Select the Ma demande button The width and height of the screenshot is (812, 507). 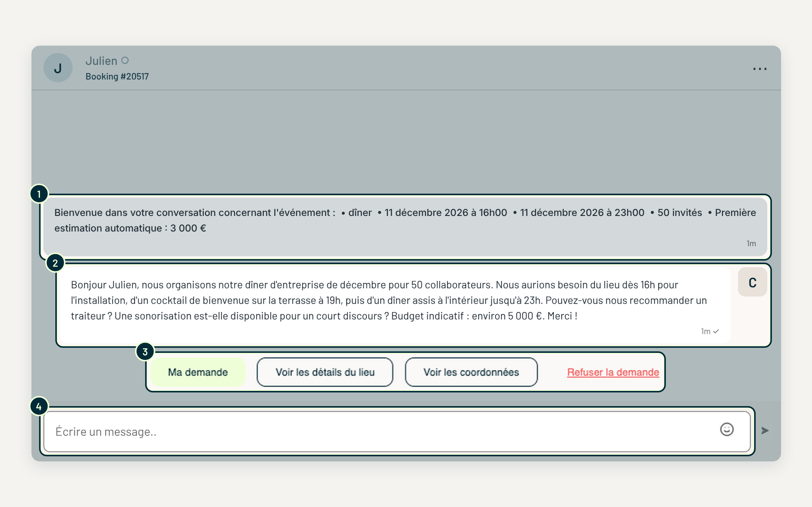[x=198, y=372]
